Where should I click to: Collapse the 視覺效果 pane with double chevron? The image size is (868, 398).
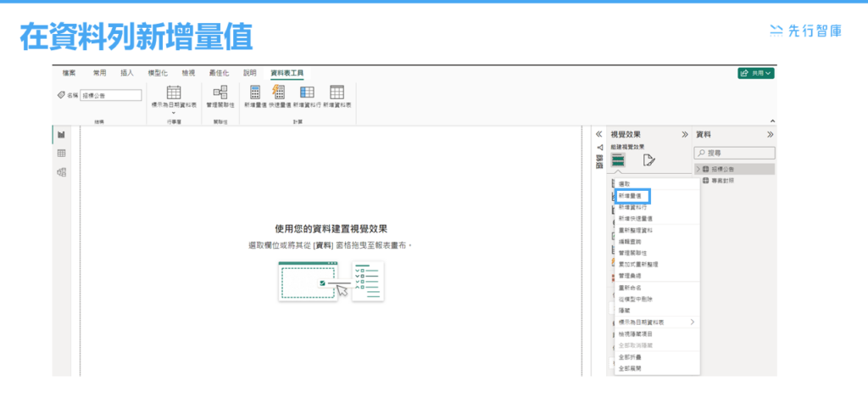[685, 135]
